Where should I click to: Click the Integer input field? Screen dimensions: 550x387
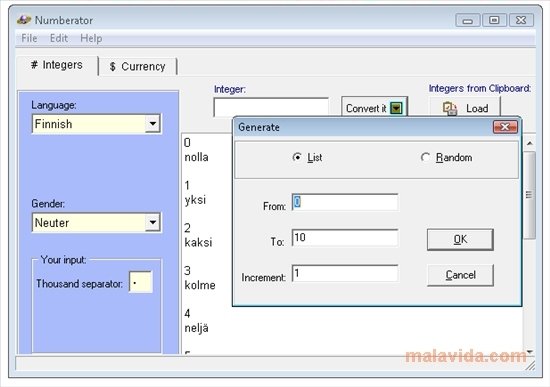[x=271, y=107]
